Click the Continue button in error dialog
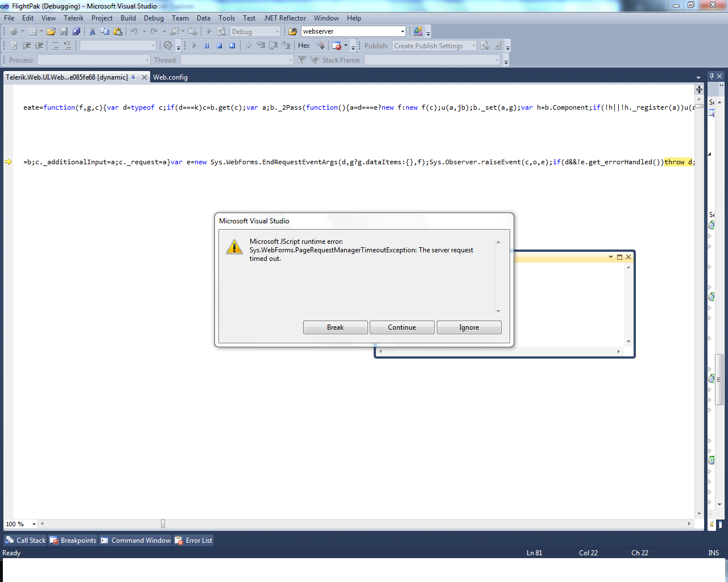The width and height of the screenshot is (728, 582). pos(402,327)
